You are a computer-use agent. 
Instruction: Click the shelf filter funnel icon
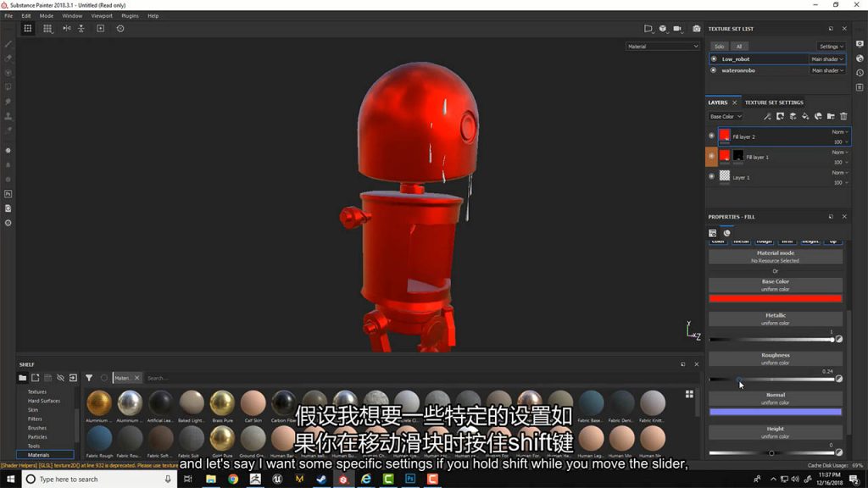(89, 378)
